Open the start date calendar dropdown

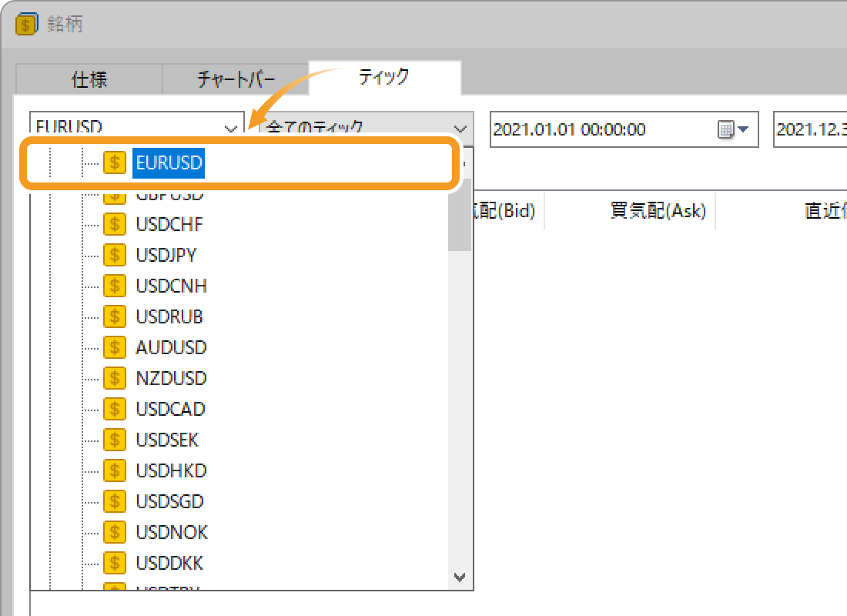point(733,129)
